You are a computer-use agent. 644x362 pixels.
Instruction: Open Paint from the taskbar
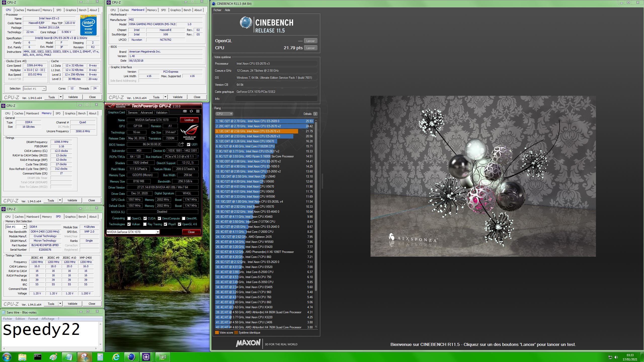(53, 357)
